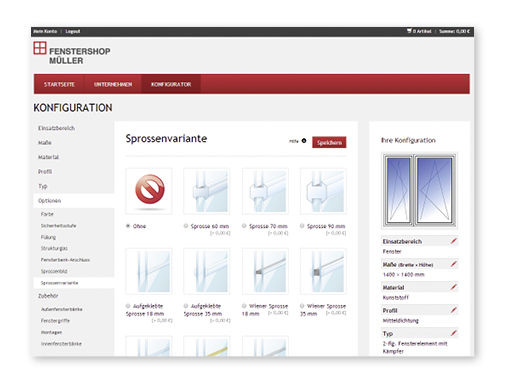Click the Aufgeklebte Sprosse 18 mm picture
The height and width of the screenshot is (372, 511).
pyautogui.click(x=149, y=271)
